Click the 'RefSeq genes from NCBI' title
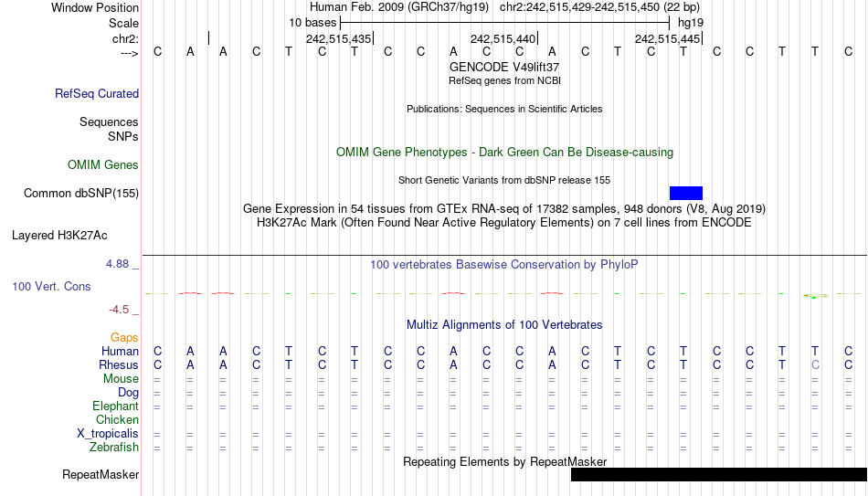This screenshot has height=496, width=868. pyautogui.click(x=504, y=80)
